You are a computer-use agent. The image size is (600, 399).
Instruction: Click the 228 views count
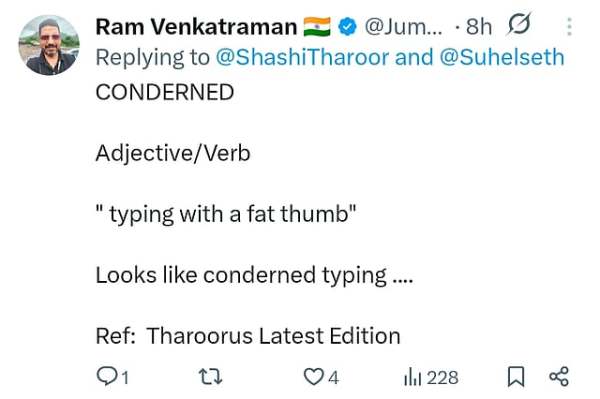point(442,378)
